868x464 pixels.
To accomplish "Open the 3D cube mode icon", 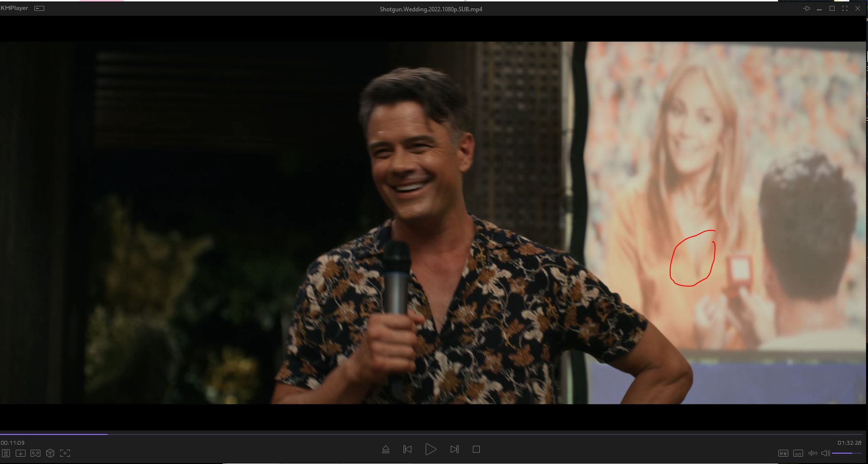I will point(50,453).
